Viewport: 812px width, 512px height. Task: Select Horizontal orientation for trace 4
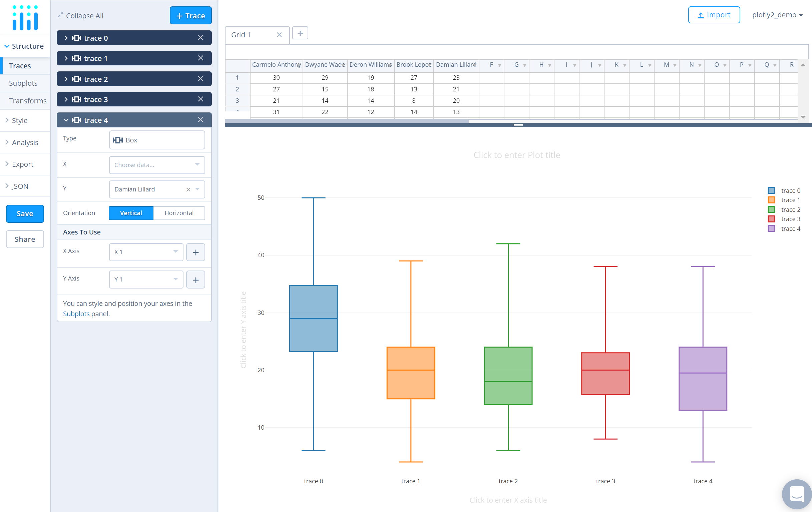pos(178,212)
